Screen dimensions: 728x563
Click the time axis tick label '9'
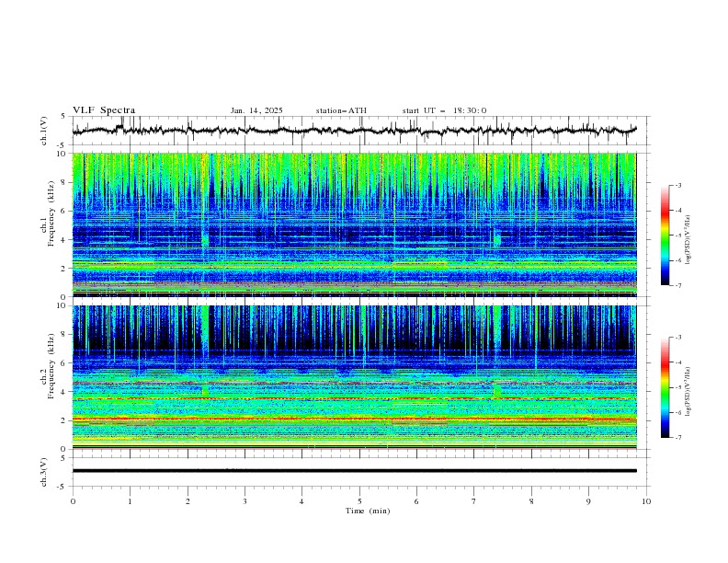pyautogui.click(x=588, y=501)
